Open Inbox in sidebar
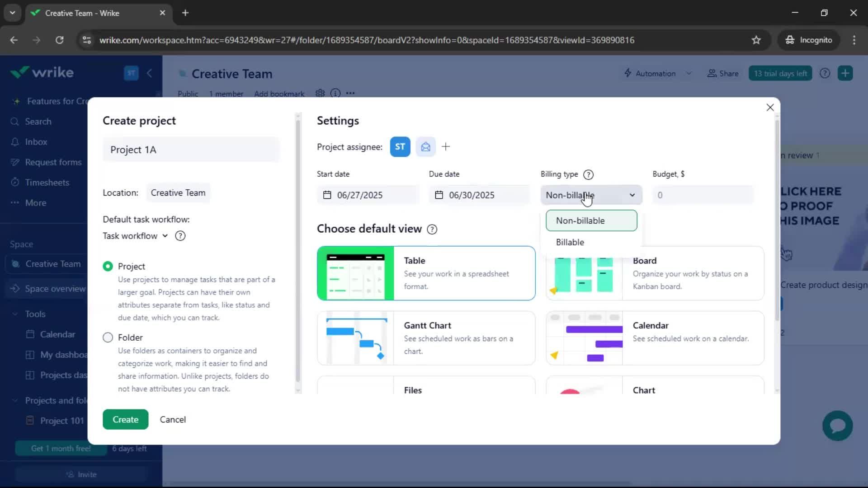868x488 pixels. coord(36,142)
